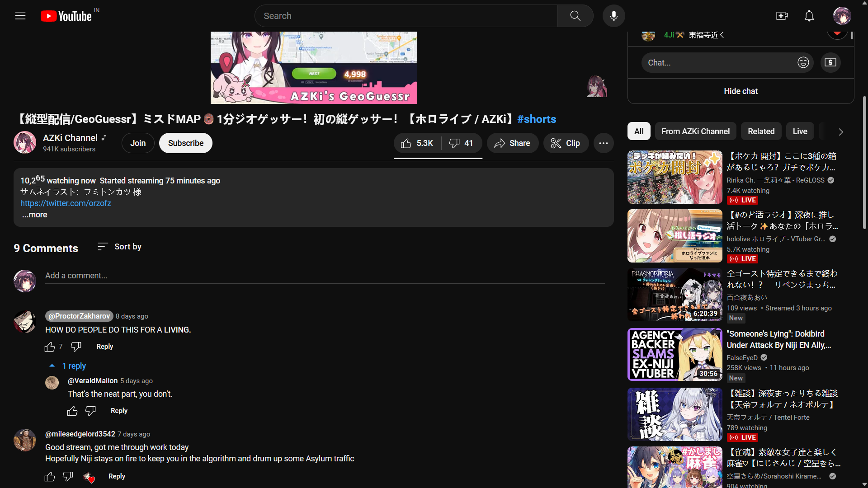Open Ririka Ch. channel name
Image resolution: width=868 pixels, height=488 pixels.
point(775,180)
